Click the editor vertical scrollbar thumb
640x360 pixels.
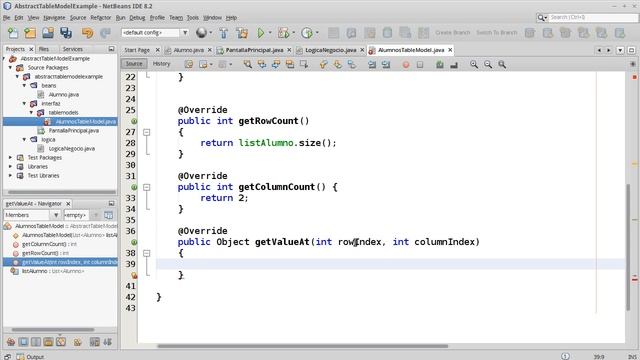pos(628,247)
